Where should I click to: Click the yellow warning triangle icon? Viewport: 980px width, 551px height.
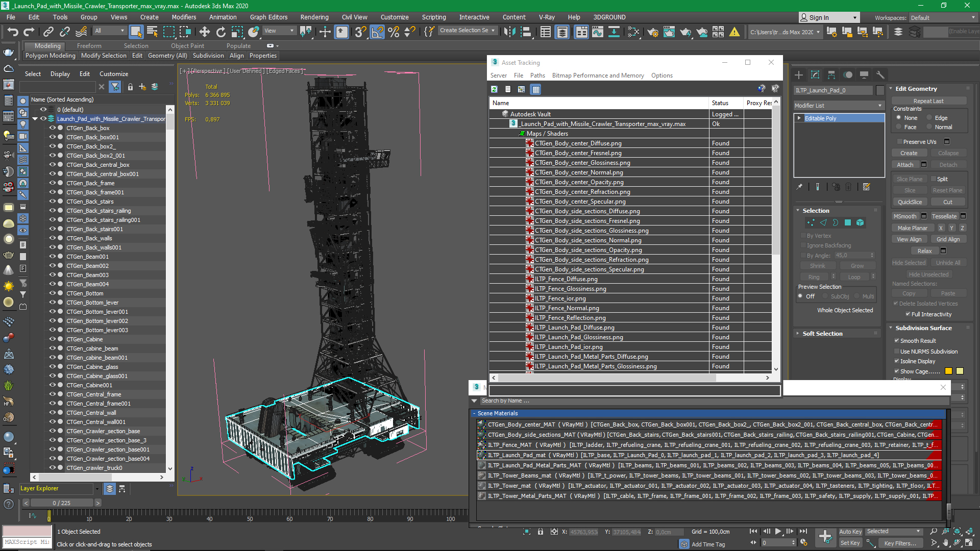[x=734, y=32]
